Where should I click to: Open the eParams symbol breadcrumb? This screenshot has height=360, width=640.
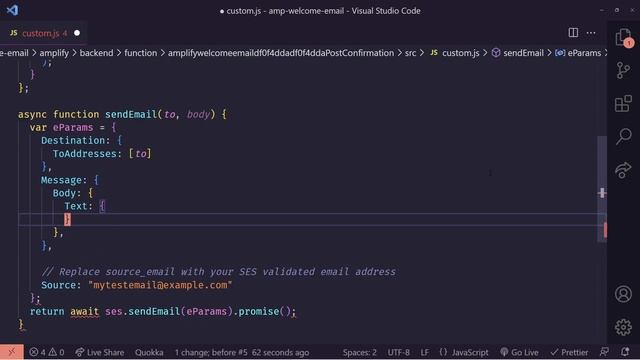coord(578,53)
